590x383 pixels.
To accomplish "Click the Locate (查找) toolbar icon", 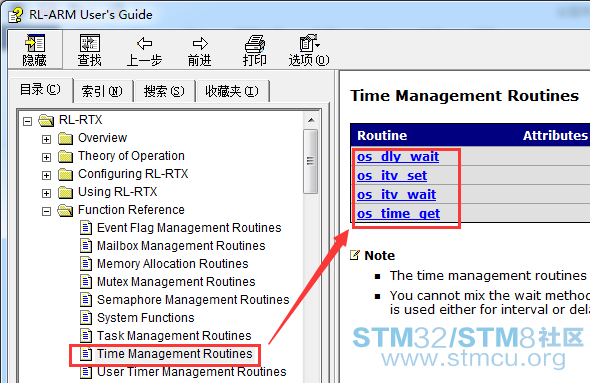I will 90,43.
